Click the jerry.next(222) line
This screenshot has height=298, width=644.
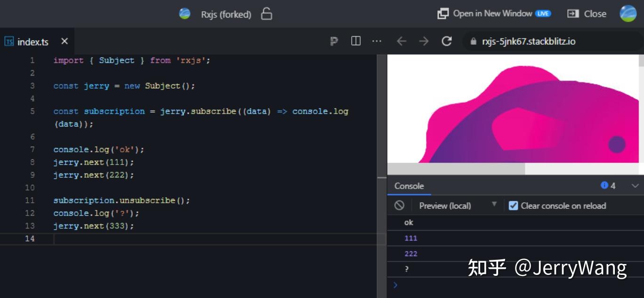94,175
